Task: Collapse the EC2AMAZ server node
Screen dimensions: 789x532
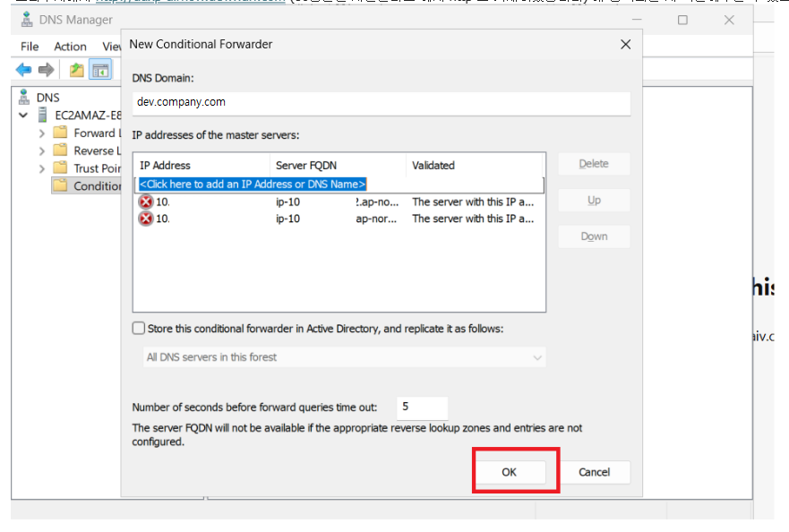Action: tap(23, 115)
